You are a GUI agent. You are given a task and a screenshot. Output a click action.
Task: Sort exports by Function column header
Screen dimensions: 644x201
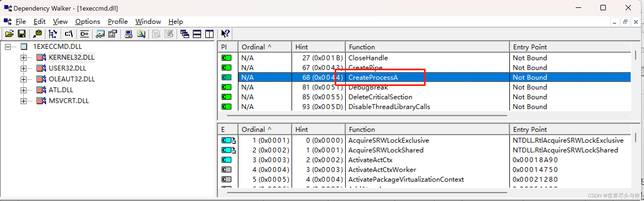428,129
